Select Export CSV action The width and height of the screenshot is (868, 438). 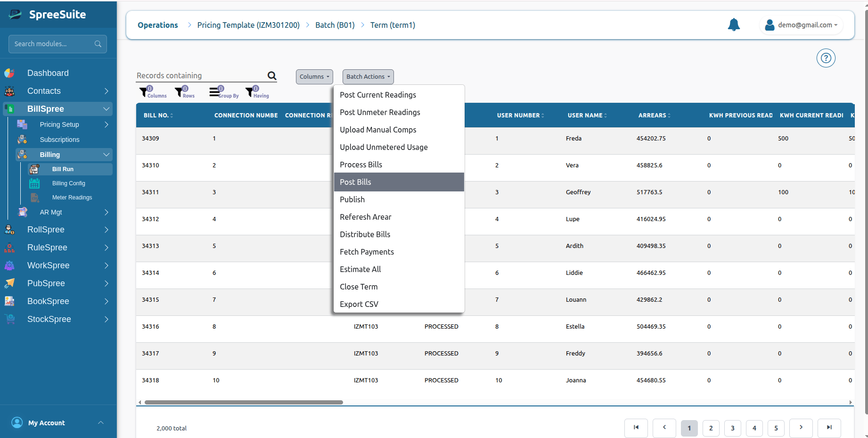click(x=399, y=304)
